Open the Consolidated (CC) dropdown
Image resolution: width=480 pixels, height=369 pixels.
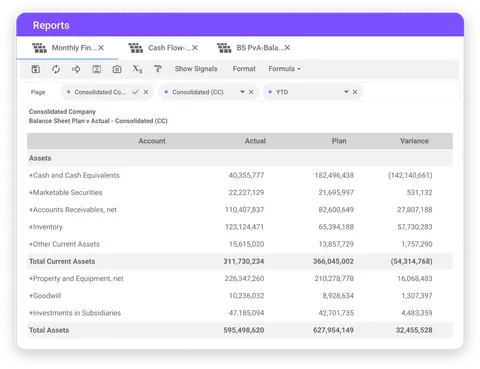[242, 92]
